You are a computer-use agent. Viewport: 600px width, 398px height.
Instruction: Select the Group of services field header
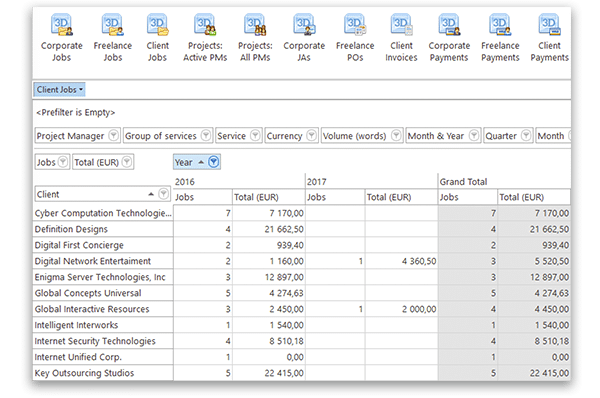tap(168, 135)
